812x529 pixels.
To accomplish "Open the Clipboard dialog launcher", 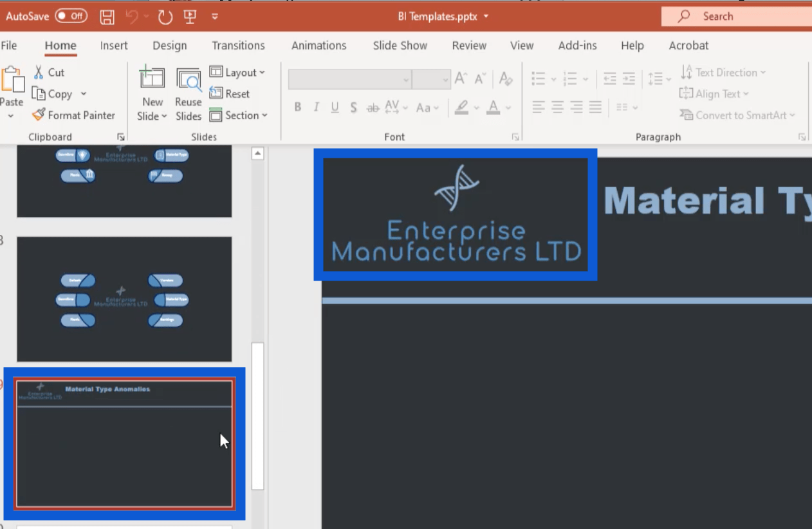I will [x=120, y=137].
